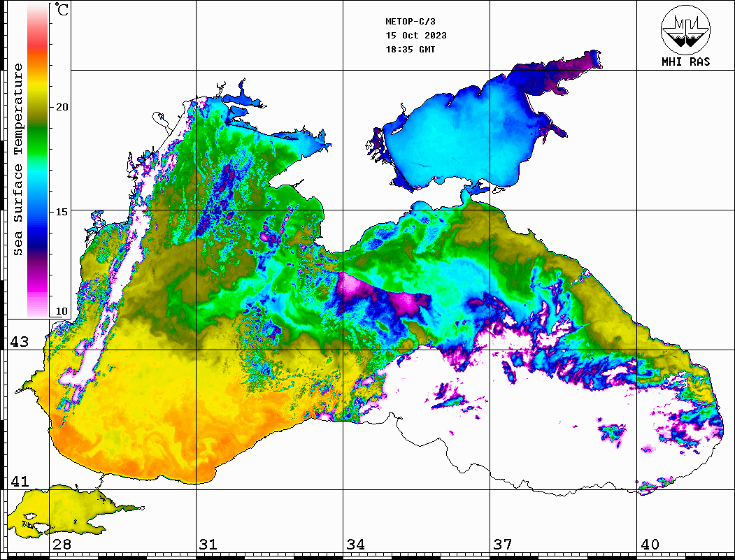Click the MHI RAS circular logo
This screenshot has width=735, height=560.
click(685, 29)
